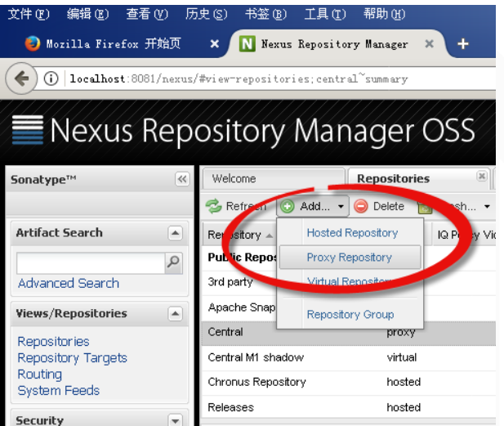Open the Add... dropdown arrow
504x426 pixels.
pos(341,206)
